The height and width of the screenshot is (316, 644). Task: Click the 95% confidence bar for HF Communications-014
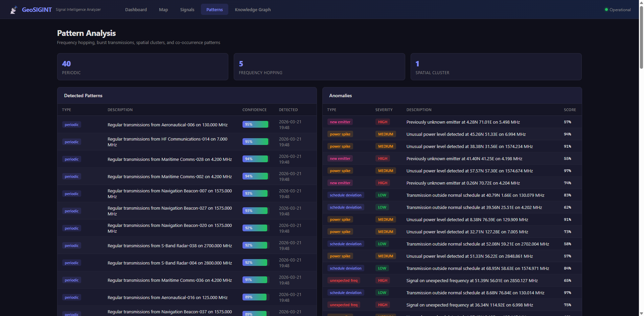255,142
